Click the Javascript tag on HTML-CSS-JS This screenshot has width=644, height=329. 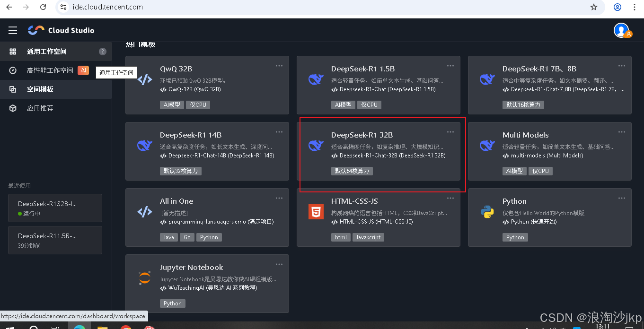368,237
